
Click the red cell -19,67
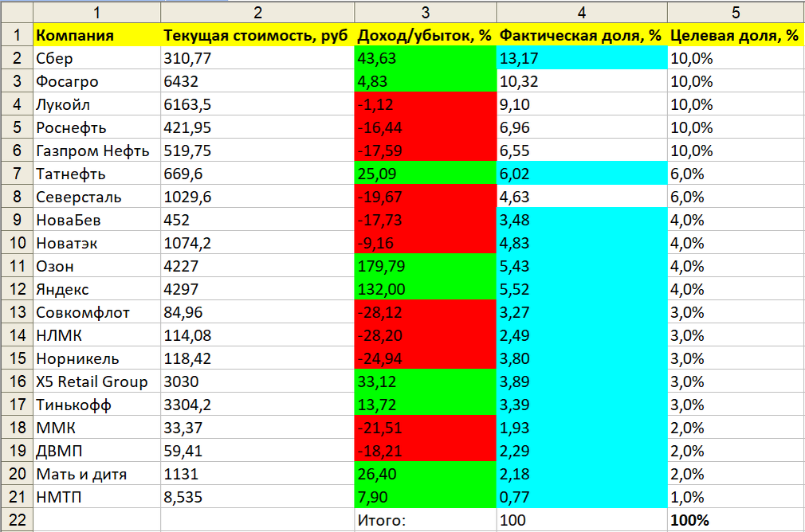point(425,197)
